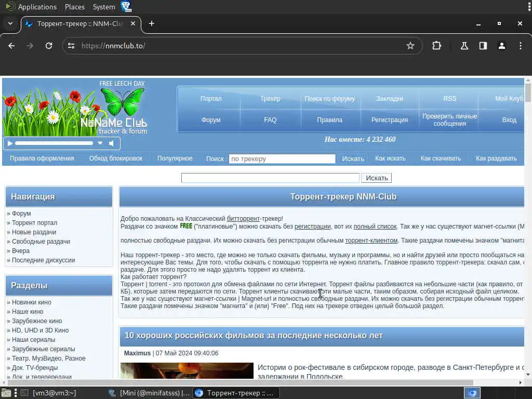The width and height of the screenshot is (532, 399).
Task: Open the Регистрация navigation item
Action: tap(390, 120)
